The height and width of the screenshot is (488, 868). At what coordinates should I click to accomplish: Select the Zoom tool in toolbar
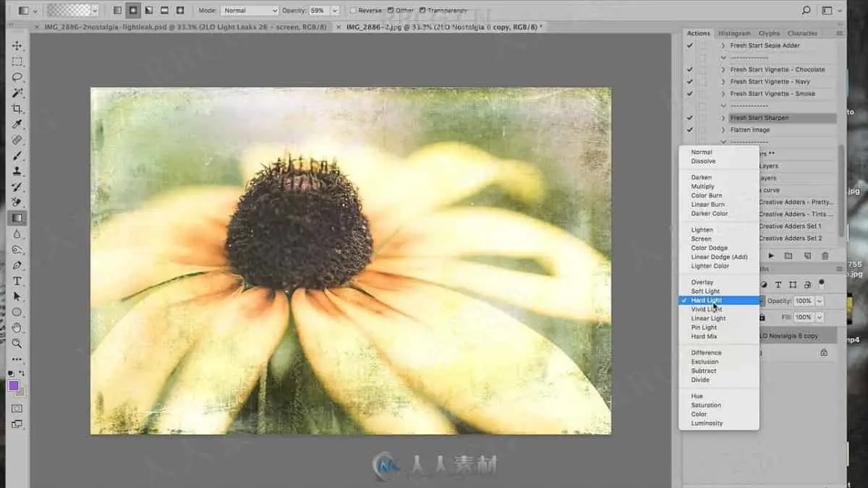click(17, 343)
